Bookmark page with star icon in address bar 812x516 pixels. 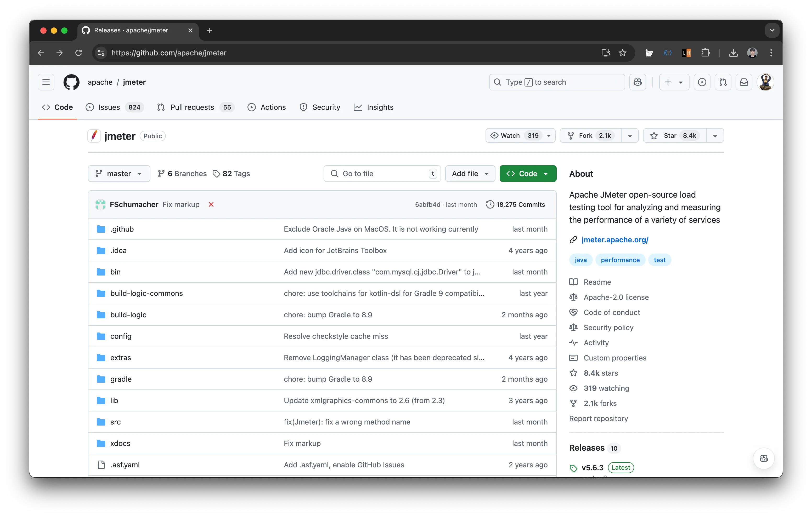[x=623, y=53]
